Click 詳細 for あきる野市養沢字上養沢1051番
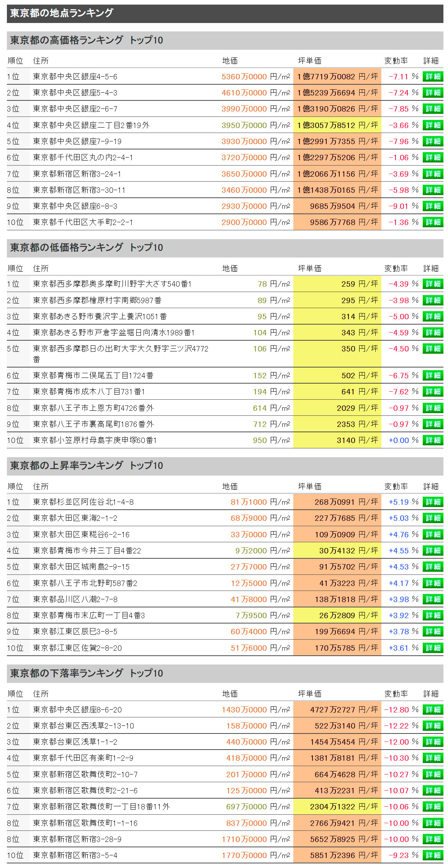The image size is (448, 868). tap(433, 317)
